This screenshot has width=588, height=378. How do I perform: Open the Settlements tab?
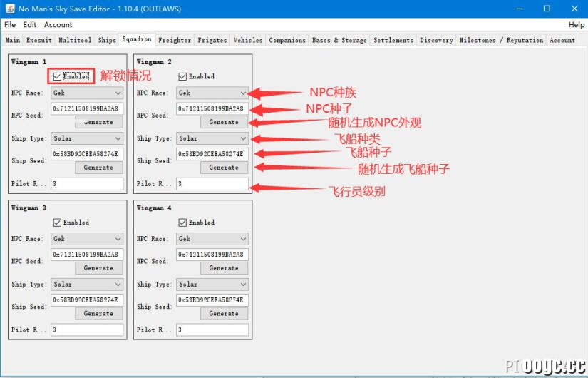coord(393,40)
